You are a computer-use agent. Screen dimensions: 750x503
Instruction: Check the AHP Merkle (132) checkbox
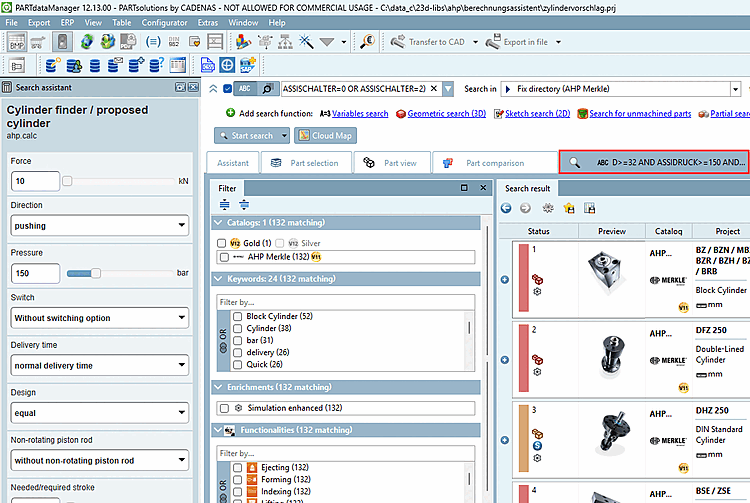click(224, 257)
